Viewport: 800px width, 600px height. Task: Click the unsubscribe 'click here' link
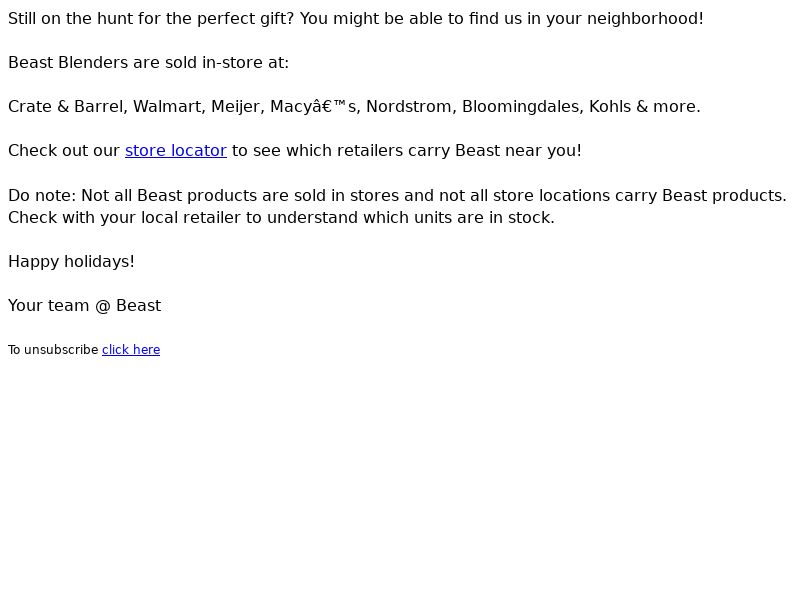tap(131, 350)
